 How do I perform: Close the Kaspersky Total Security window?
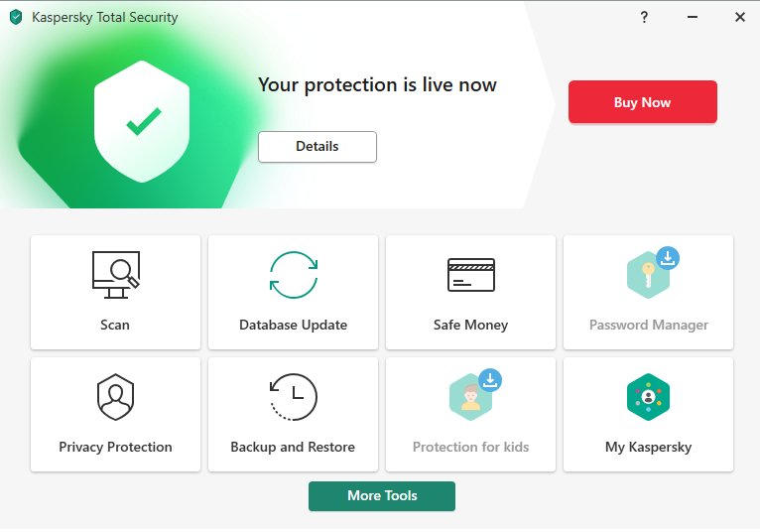click(739, 18)
